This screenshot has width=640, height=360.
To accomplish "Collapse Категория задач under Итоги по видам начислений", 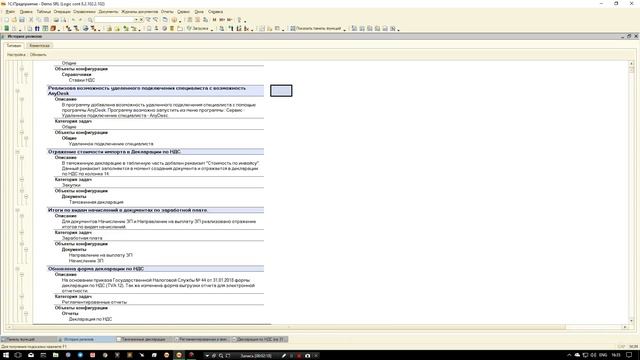I will tap(22, 233).
